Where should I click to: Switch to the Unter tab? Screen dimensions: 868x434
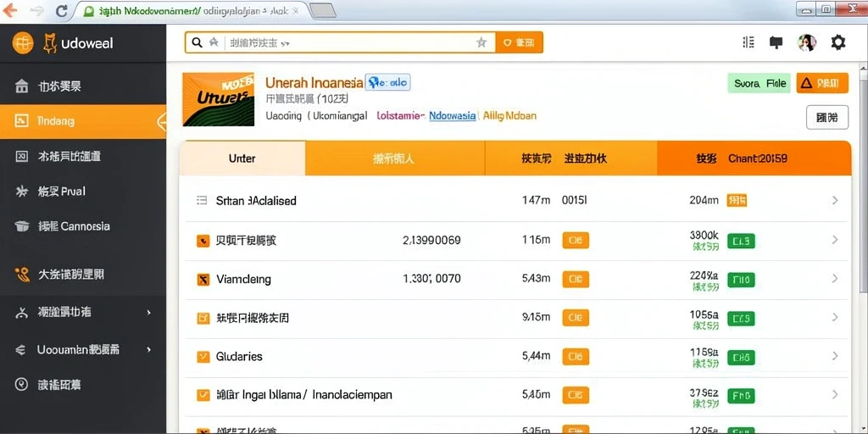[x=242, y=159]
